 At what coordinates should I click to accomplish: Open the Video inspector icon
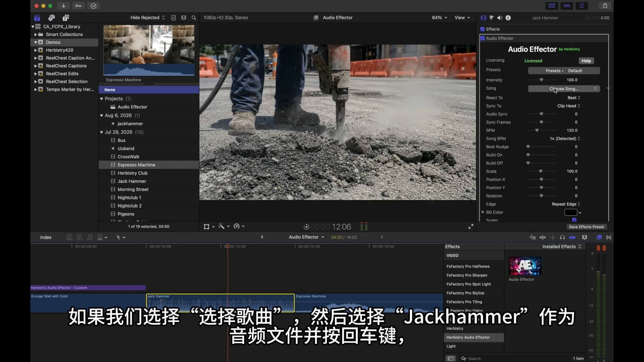[x=483, y=18]
